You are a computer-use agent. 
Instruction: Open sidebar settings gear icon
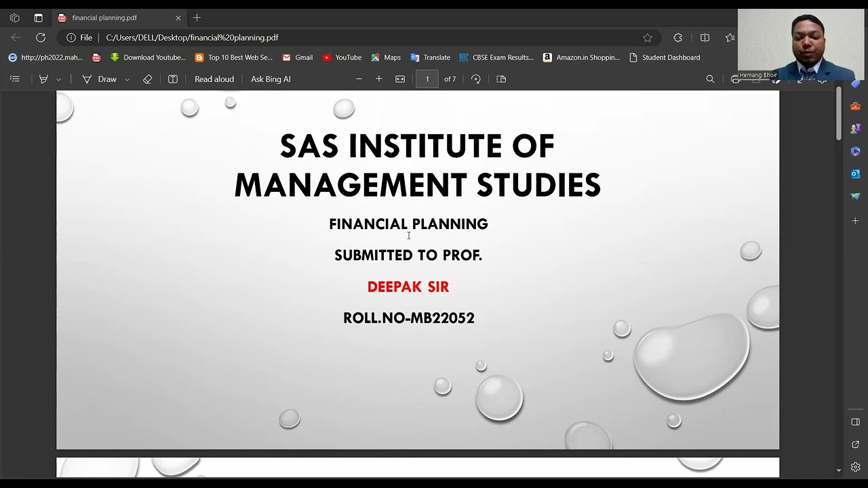click(855, 467)
